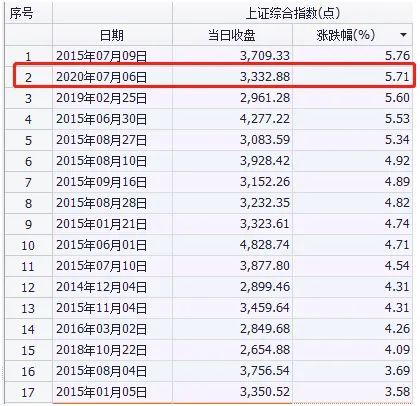The width and height of the screenshot is (420, 406).
Task: Click percentage change 3.58
Action: 397,391
